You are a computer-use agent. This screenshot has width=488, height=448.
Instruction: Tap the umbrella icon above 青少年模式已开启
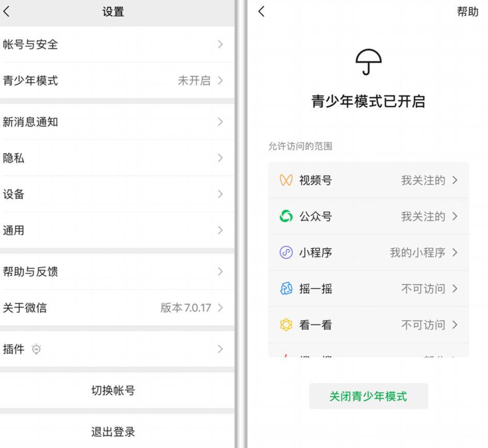pyautogui.click(x=369, y=62)
